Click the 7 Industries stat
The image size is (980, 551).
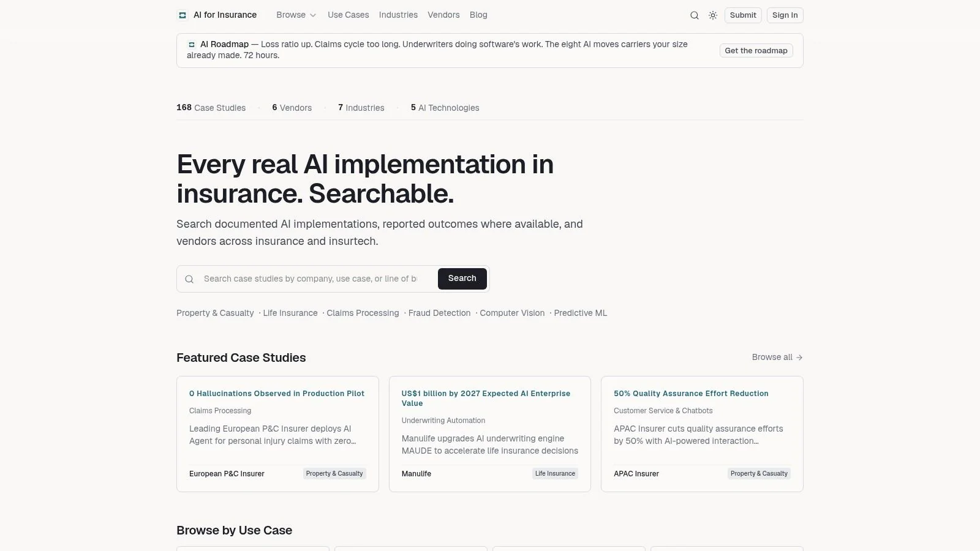[361, 108]
